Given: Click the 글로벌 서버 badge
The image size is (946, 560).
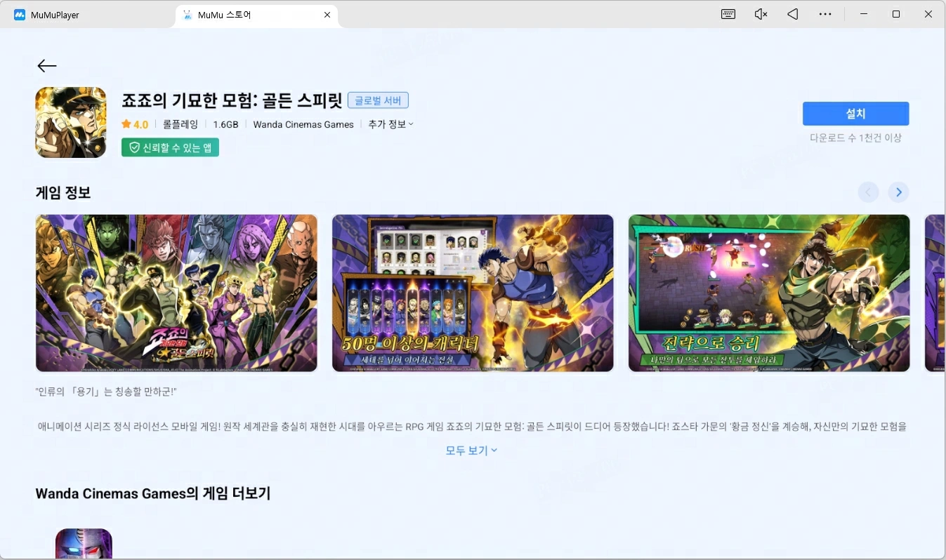Looking at the screenshot, I should click(x=378, y=100).
